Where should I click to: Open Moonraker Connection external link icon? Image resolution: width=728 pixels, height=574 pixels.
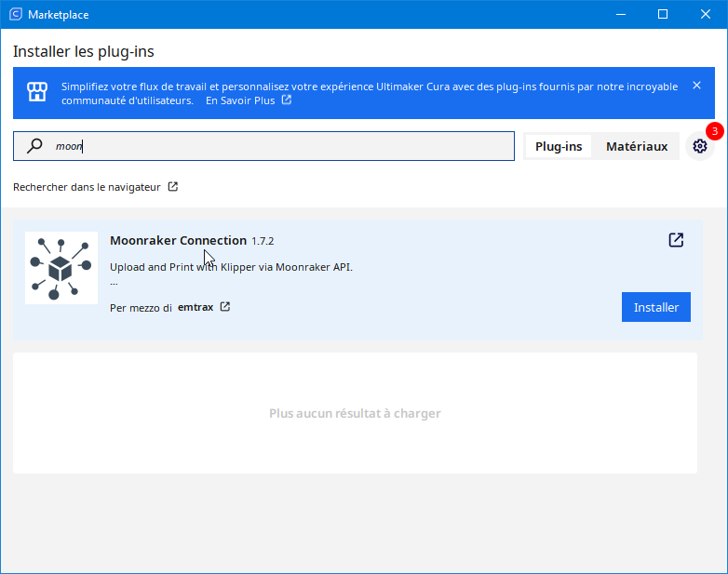pos(676,240)
